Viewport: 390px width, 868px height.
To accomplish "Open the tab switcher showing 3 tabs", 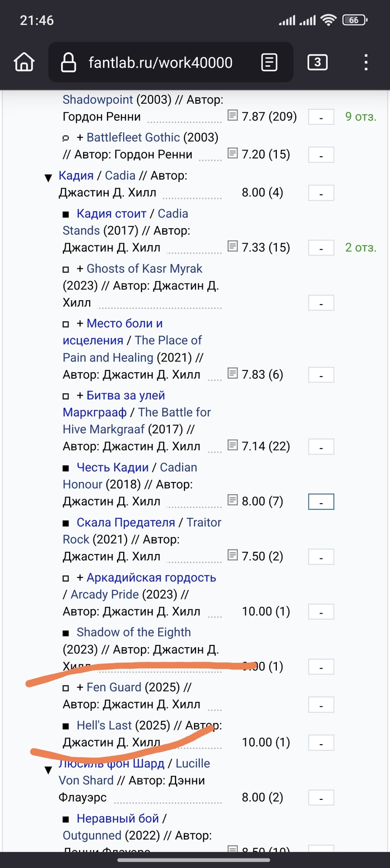I will (x=317, y=62).
